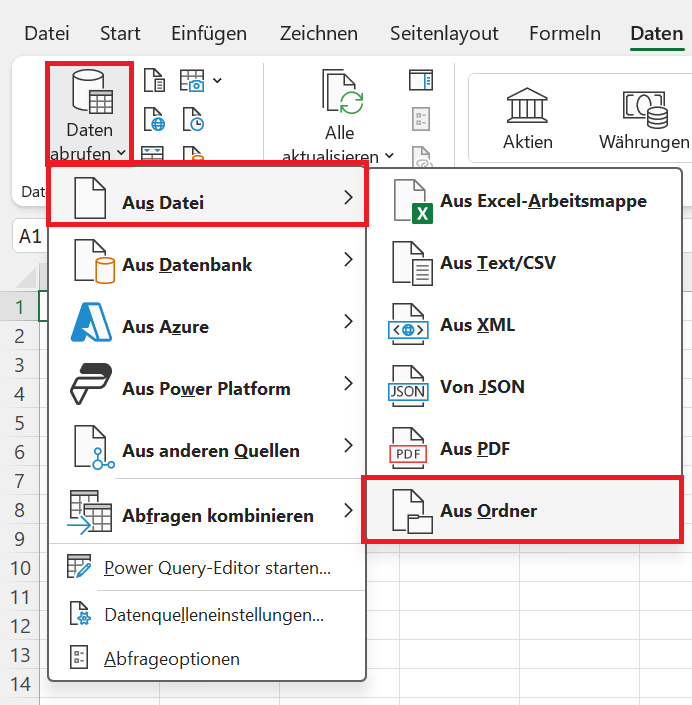Screen dimensions: 692x705
Task: Switch to the Formeln tab
Action: (565, 33)
